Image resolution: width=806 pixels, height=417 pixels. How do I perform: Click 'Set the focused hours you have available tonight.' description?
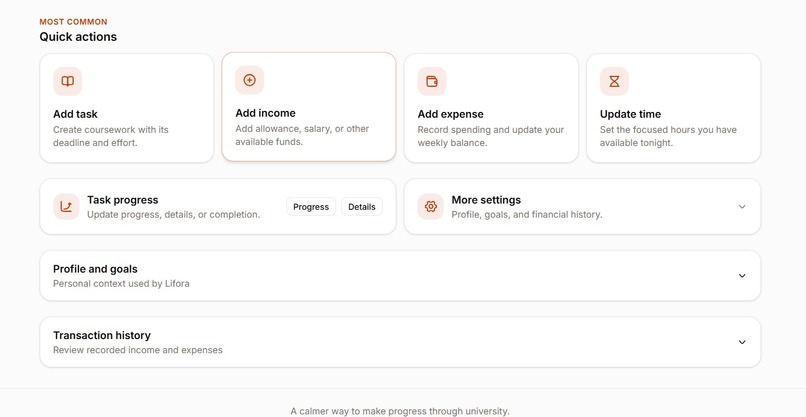pyautogui.click(x=668, y=136)
